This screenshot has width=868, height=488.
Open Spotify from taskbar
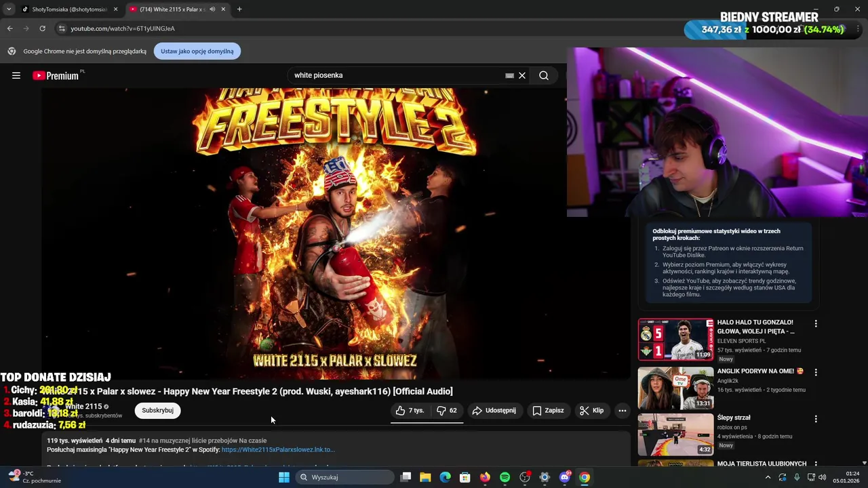[505, 477]
